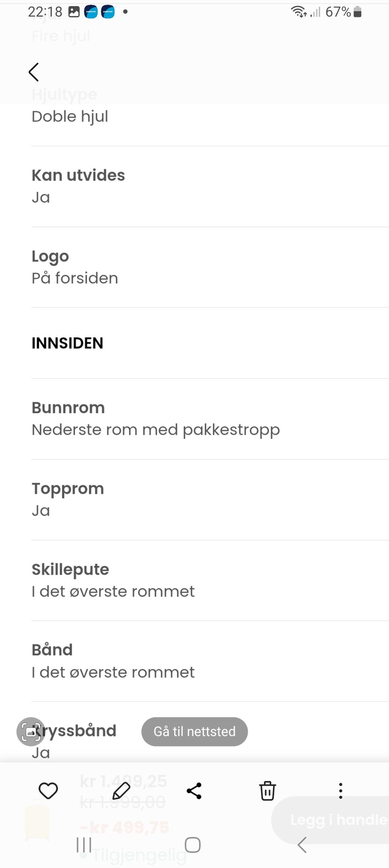Tap the Bixby Vision scan icon
Screen dimensions: 389x868
[31, 732]
